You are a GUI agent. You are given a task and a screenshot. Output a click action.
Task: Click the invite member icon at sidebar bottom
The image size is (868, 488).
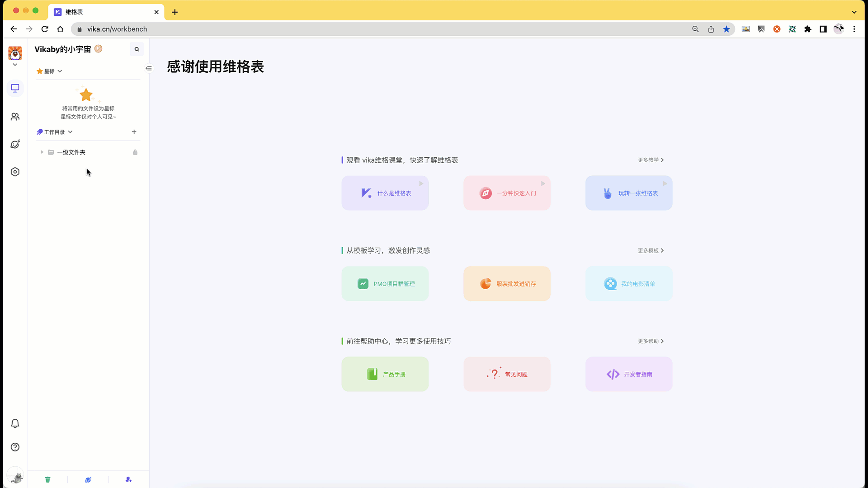[x=128, y=479]
